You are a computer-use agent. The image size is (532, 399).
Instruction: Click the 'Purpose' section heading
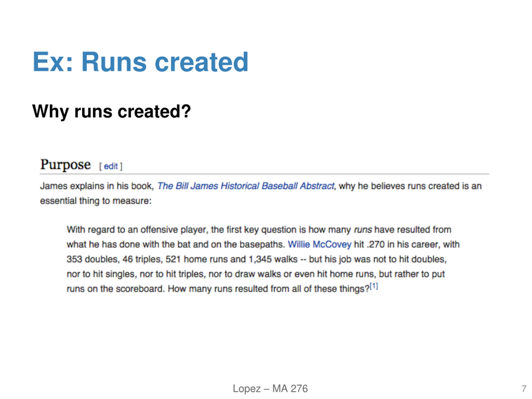(x=65, y=165)
